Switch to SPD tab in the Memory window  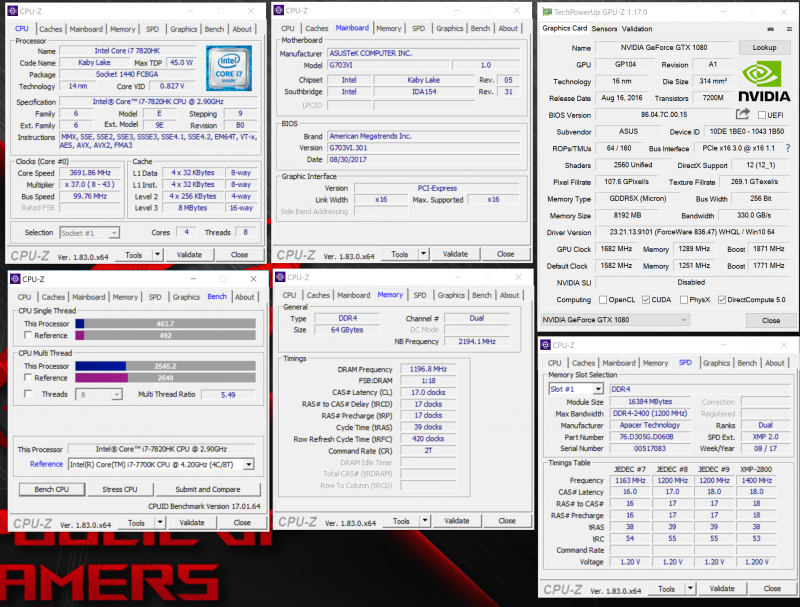pyautogui.click(x=420, y=295)
